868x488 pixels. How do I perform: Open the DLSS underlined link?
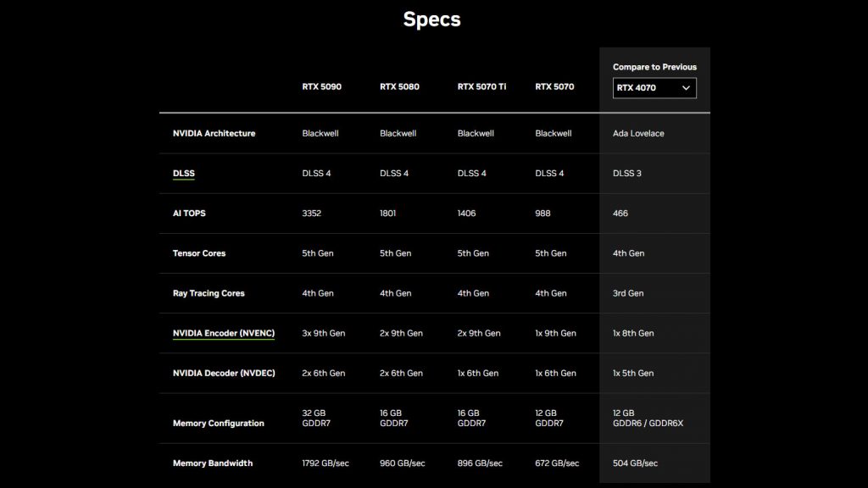[183, 174]
